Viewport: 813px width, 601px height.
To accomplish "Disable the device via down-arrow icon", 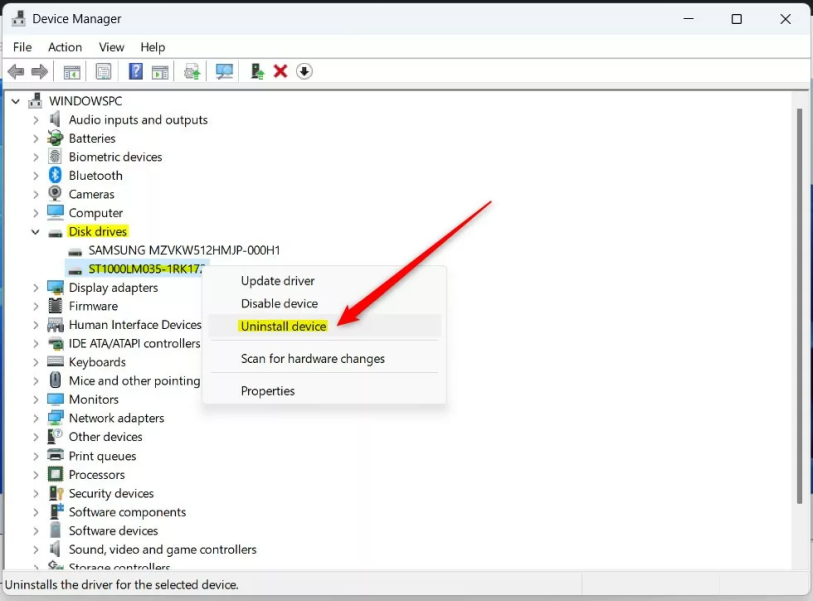I will point(303,71).
